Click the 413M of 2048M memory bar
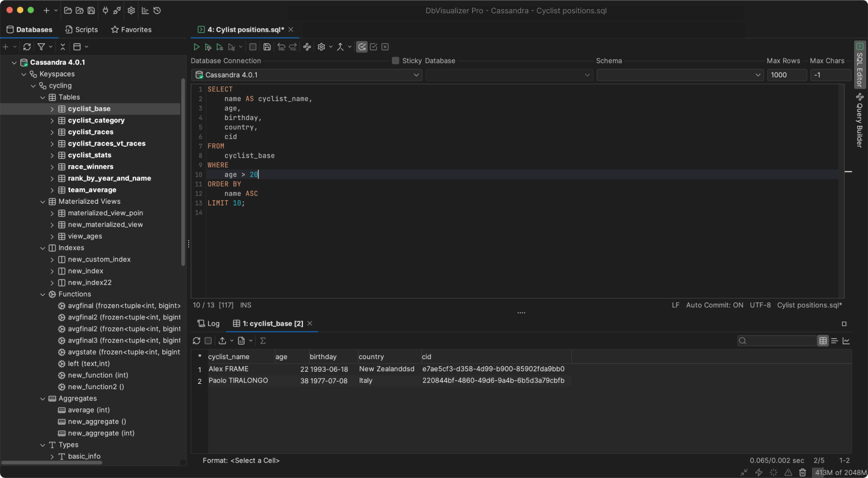Screen dimensions: 868x478 coord(840,472)
